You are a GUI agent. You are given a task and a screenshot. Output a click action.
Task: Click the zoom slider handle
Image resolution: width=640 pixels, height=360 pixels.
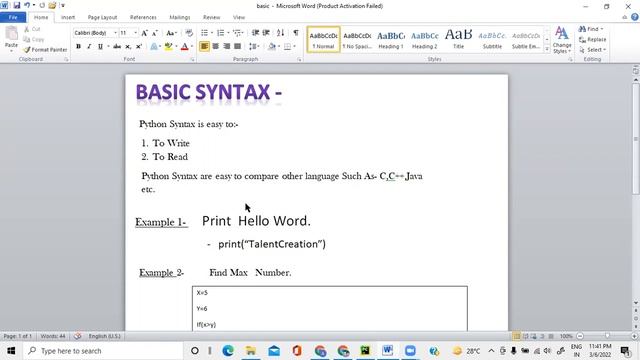coord(607,336)
